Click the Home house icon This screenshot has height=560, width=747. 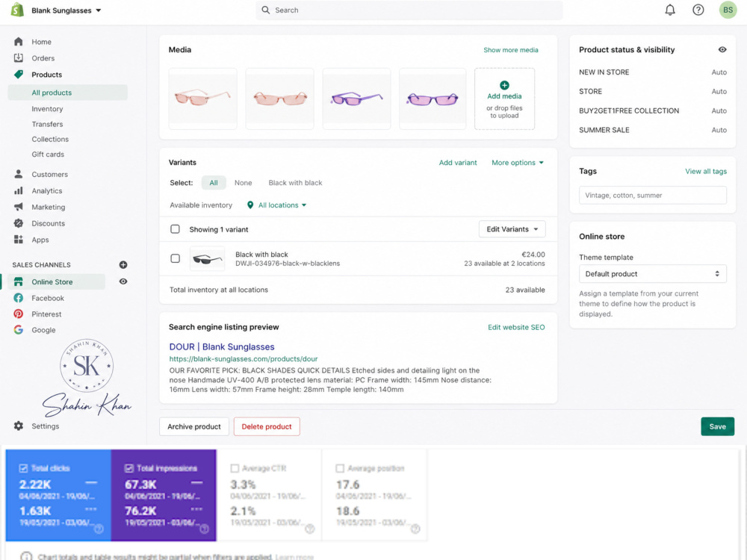coord(19,42)
